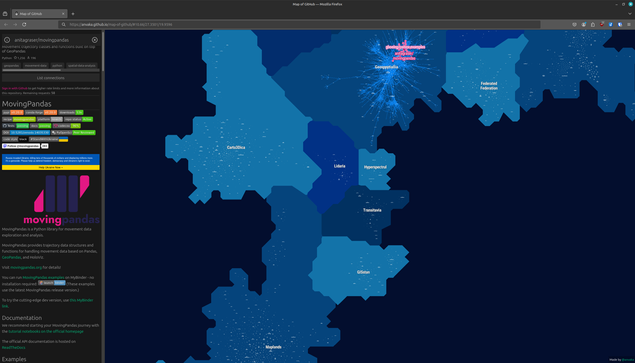
Task: Open the Firefox hamburger application menu
Action: point(629,25)
